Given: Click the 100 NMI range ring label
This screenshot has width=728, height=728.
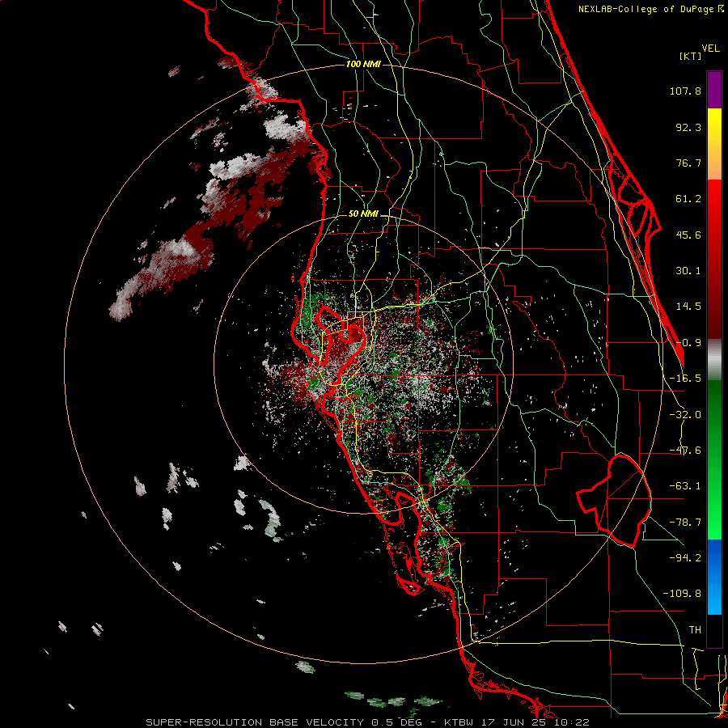Looking at the screenshot, I should point(363,64).
